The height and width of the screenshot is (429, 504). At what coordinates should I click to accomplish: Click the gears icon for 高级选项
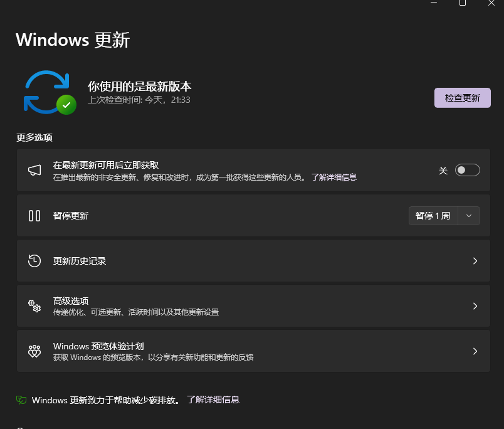34,306
